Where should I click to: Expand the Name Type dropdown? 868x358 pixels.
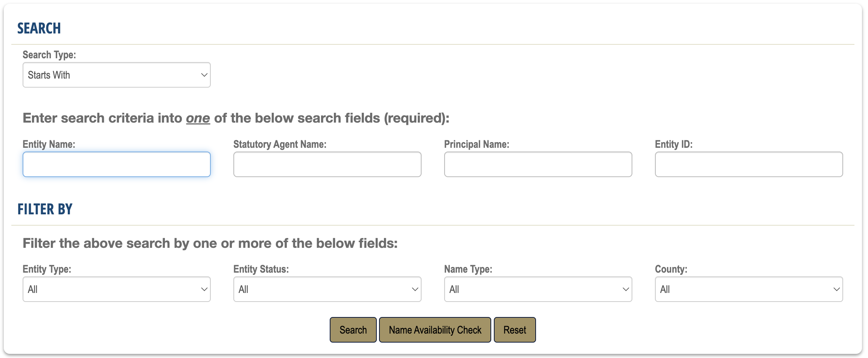click(538, 289)
